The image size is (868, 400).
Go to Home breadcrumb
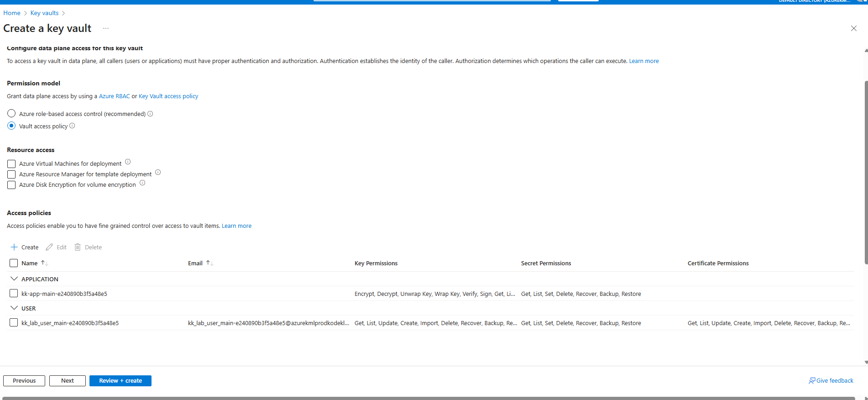pos(12,13)
